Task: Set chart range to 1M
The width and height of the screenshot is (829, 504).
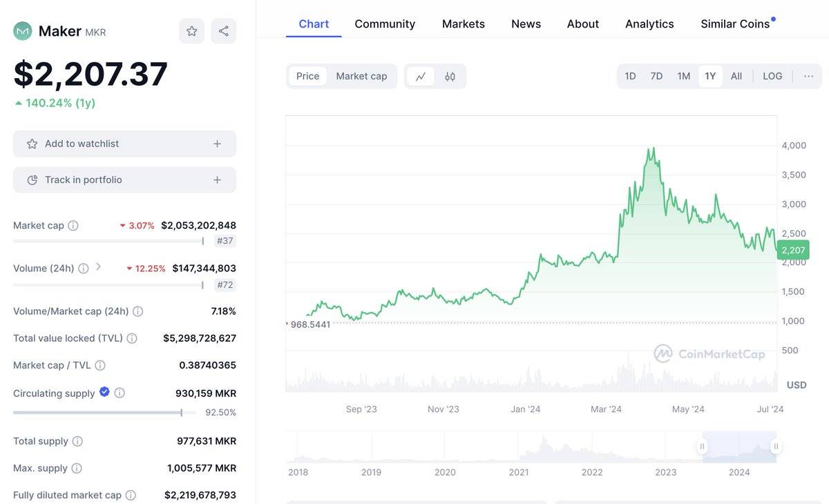Action: (683, 76)
